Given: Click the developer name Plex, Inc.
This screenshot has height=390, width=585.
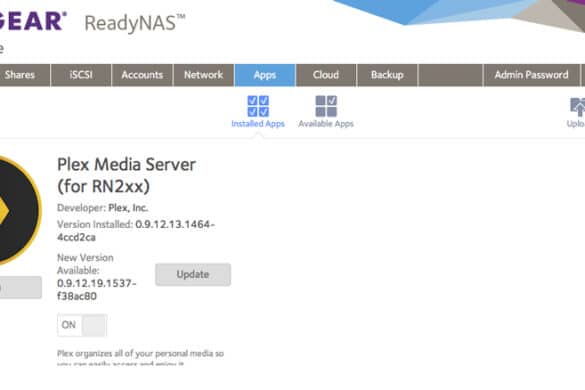Looking at the screenshot, I should (128, 208).
